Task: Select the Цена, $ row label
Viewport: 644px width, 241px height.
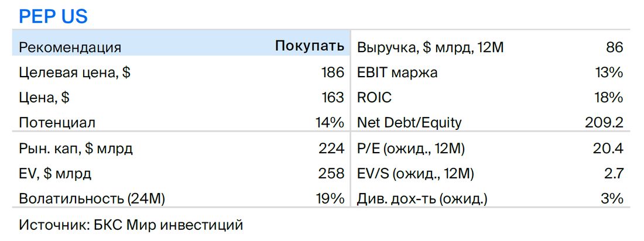Action: [x=44, y=98]
